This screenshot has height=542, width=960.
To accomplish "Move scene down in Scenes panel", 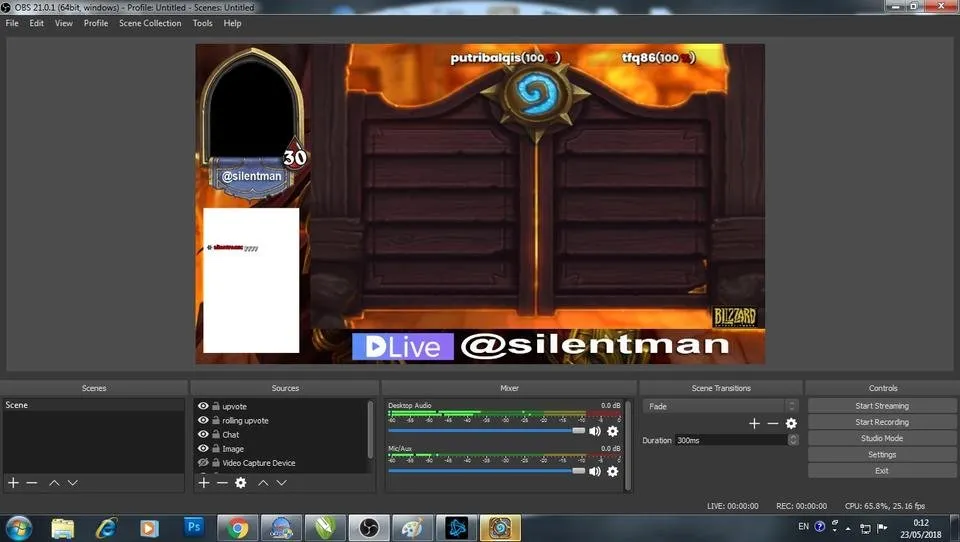I will point(73,483).
